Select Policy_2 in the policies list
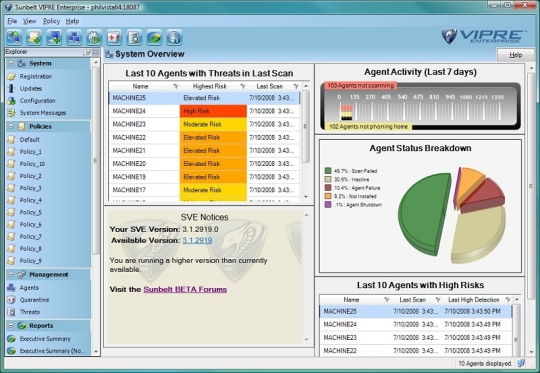Screen dimensions: 540x373 (30, 176)
